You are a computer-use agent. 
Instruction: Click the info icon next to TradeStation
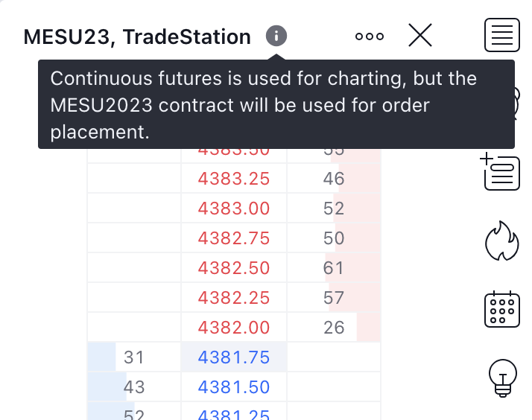[x=276, y=36]
